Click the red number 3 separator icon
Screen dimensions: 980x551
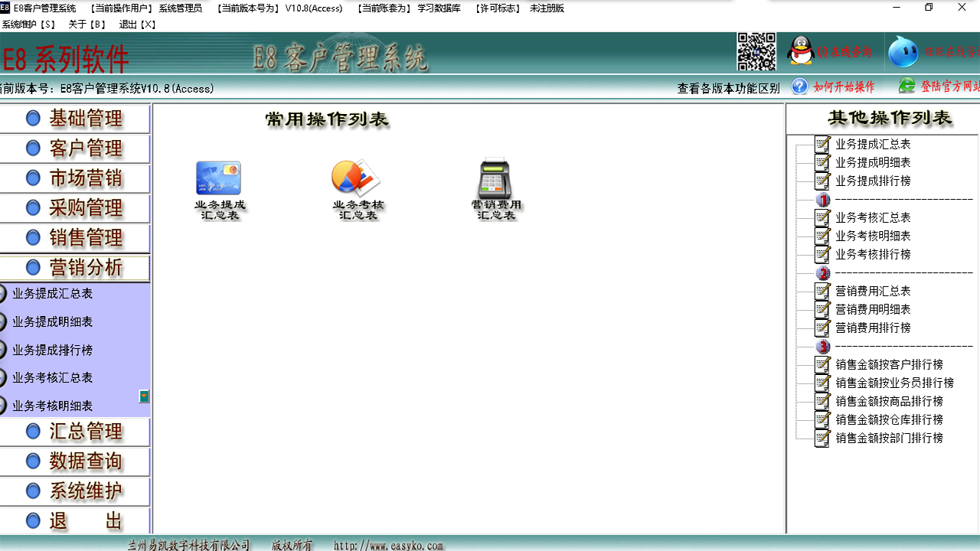pyautogui.click(x=823, y=347)
